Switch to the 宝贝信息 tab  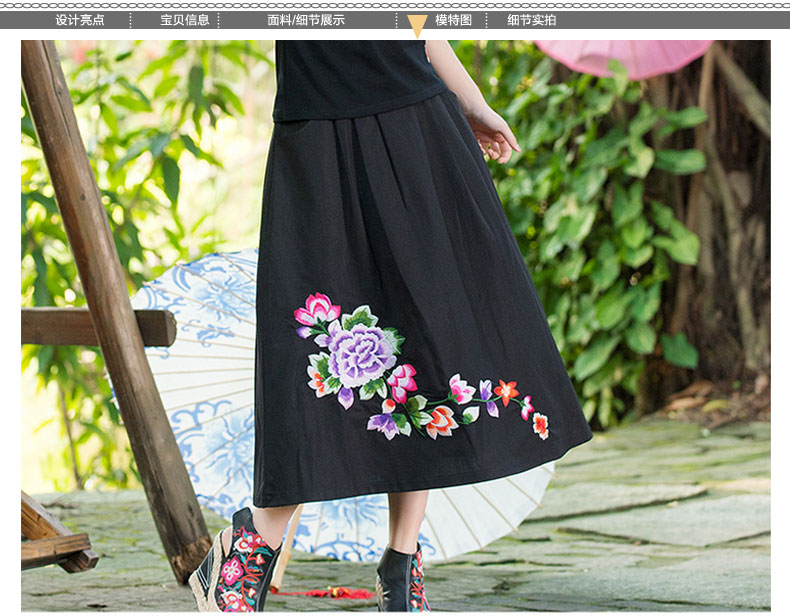point(185,20)
